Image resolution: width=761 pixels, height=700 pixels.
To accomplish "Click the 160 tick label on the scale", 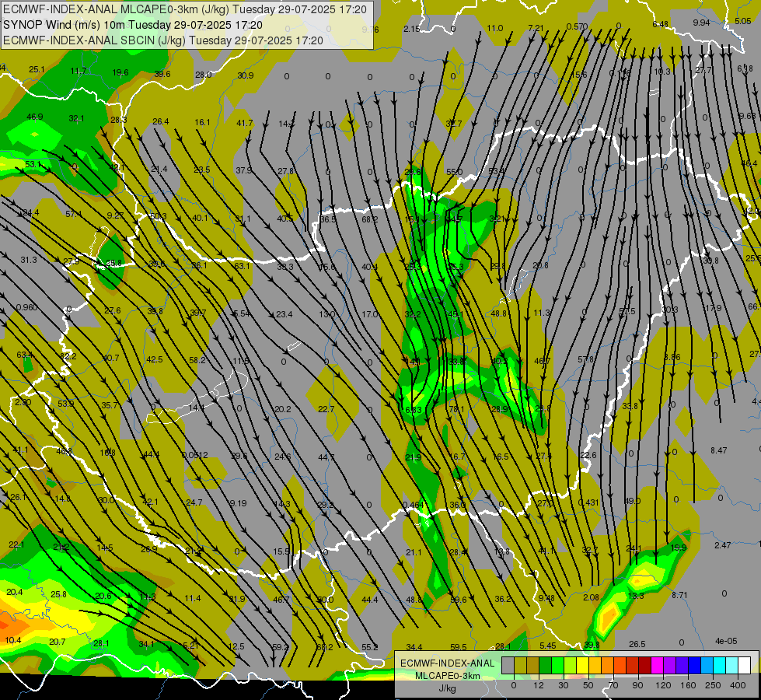I will pyautogui.click(x=688, y=685).
